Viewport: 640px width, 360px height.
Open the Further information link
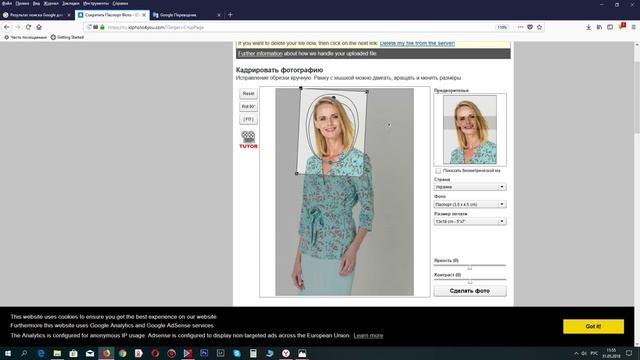click(x=260, y=53)
